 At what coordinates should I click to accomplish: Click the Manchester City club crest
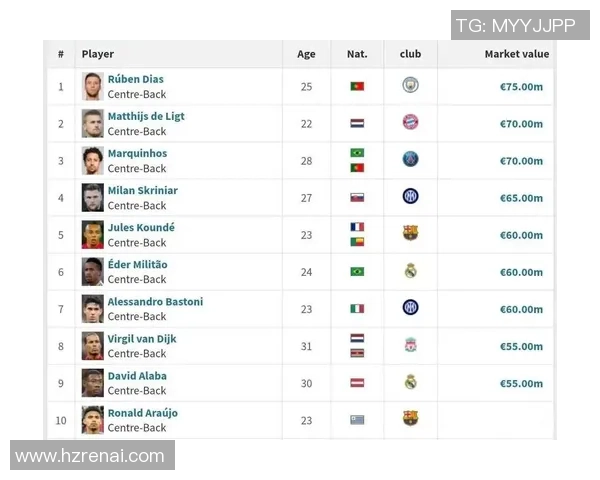[410, 86]
